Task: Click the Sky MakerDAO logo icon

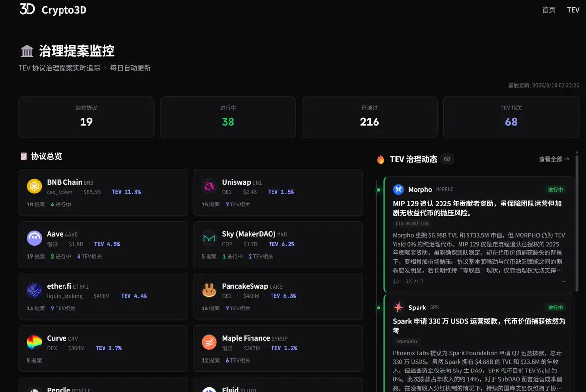Action: (209, 238)
